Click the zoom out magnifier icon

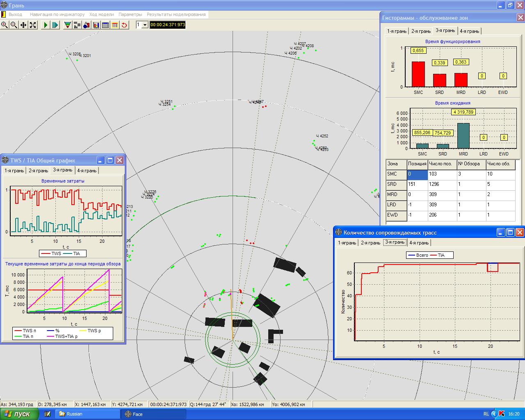pyautogui.click(x=14, y=25)
